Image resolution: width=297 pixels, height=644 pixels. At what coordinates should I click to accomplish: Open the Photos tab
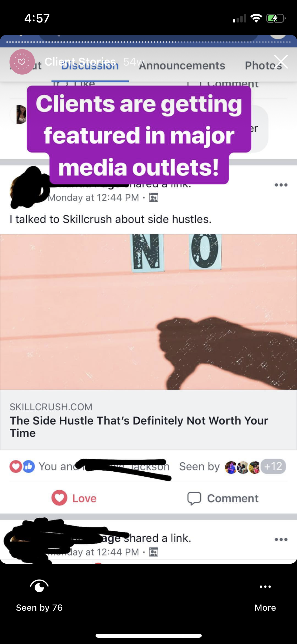point(263,66)
